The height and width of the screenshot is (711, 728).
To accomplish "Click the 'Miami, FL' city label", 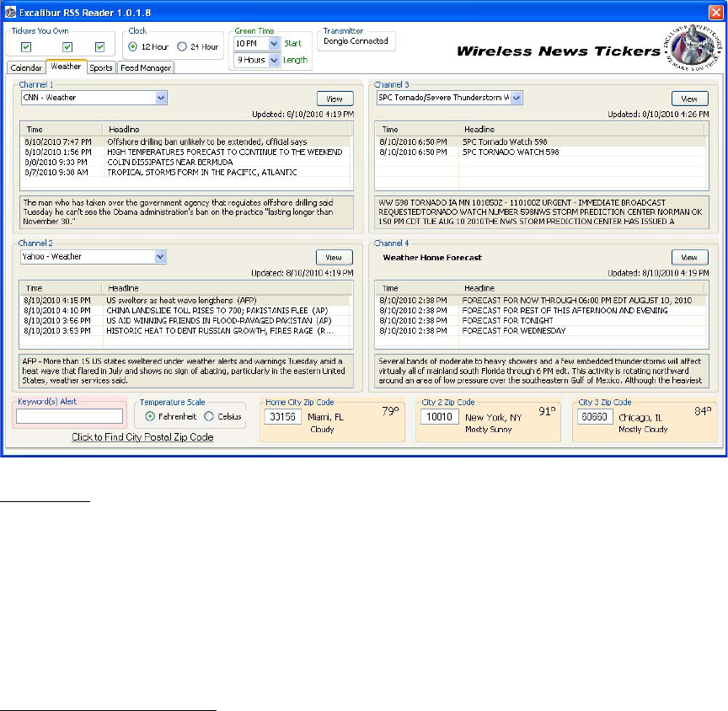I will (325, 417).
